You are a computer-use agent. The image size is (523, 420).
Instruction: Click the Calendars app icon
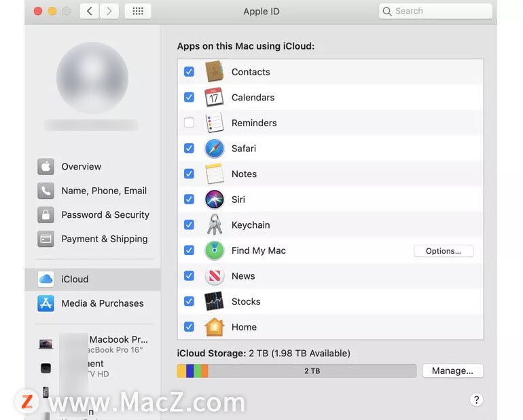tap(214, 97)
